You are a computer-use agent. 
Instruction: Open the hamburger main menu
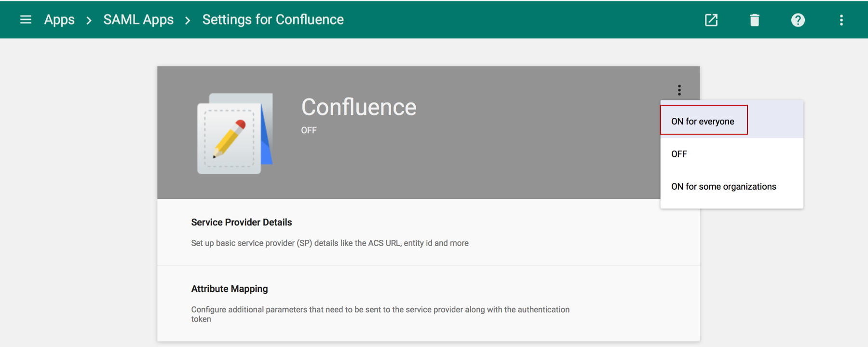pos(26,20)
